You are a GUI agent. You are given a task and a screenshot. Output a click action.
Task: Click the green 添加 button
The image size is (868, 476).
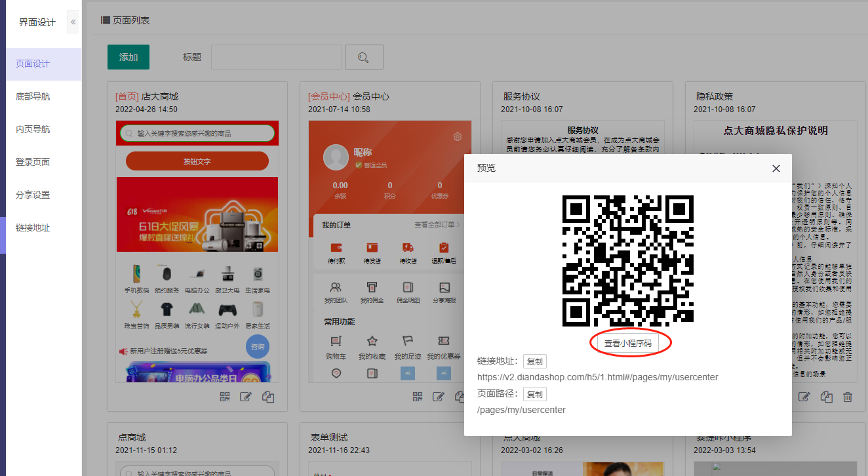tap(128, 57)
